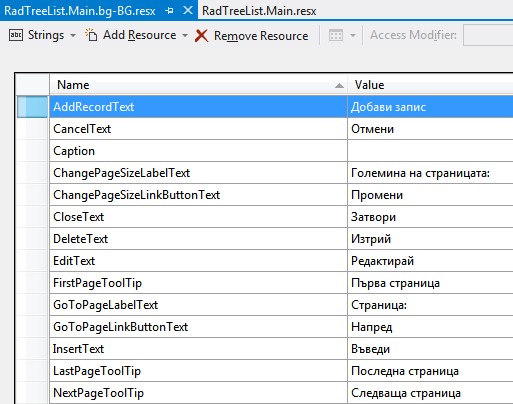Select the LastPageToolTip name cell
The image size is (513, 404).
tap(198, 371)
